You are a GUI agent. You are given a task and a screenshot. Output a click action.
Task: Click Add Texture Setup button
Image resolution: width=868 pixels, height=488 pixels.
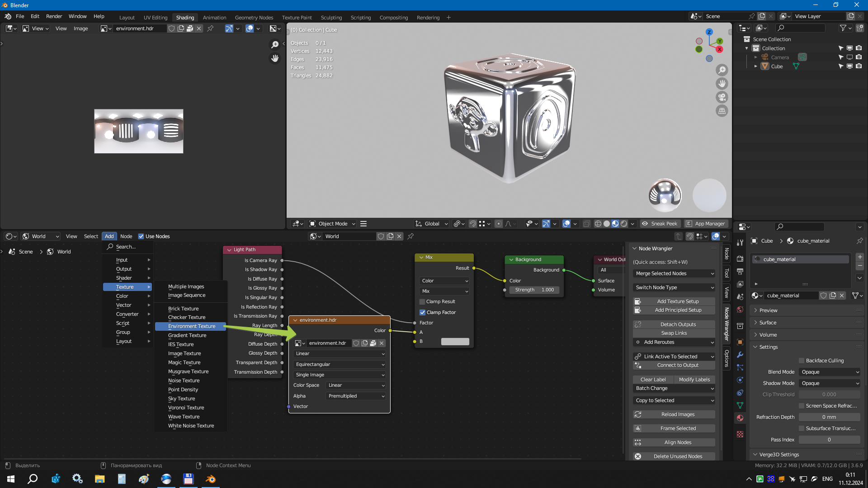tap(674, 302)
